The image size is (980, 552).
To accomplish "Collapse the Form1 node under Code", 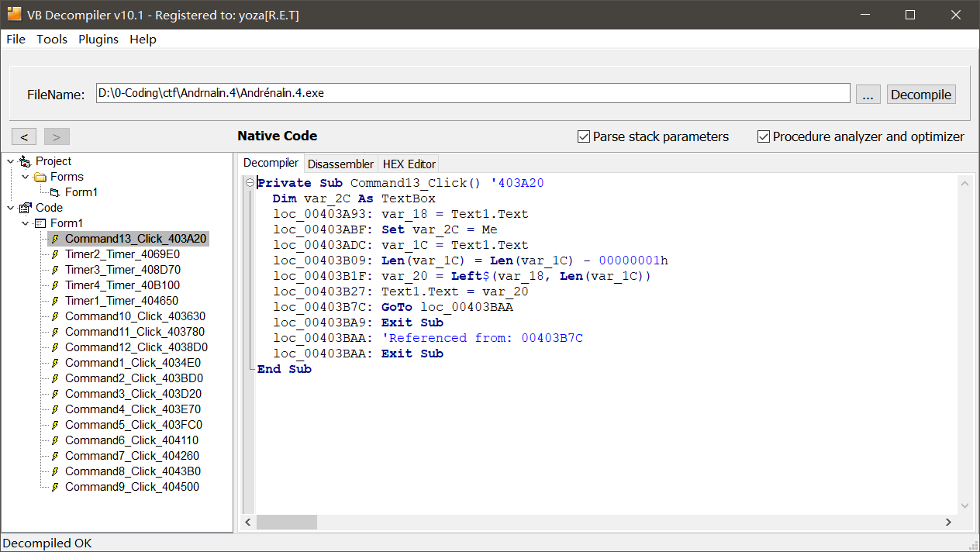I will pos(26,223).
